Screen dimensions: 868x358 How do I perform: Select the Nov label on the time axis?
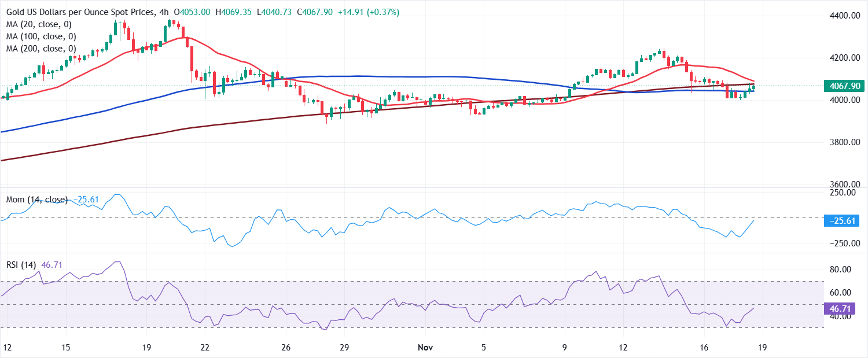[425, 348]
